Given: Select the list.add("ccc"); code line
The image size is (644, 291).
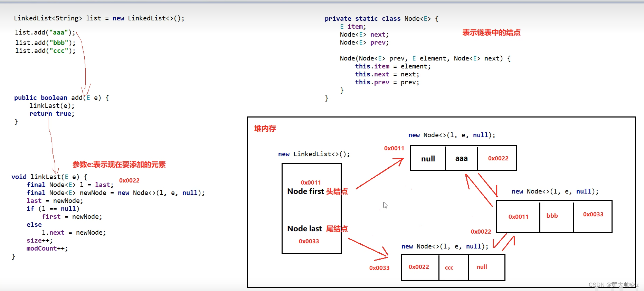Looking at the screenshot, I should [45, 51].
